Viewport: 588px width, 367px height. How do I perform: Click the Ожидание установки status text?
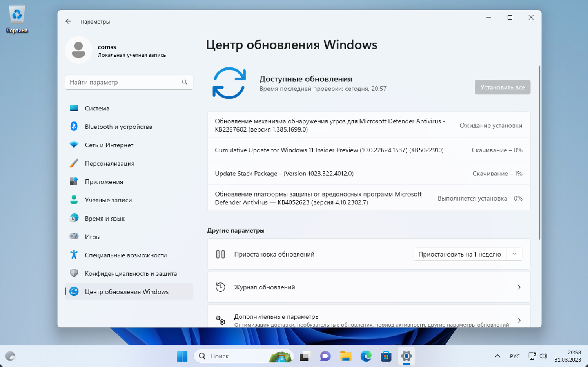pyautogui.click(x=491, y=125)
